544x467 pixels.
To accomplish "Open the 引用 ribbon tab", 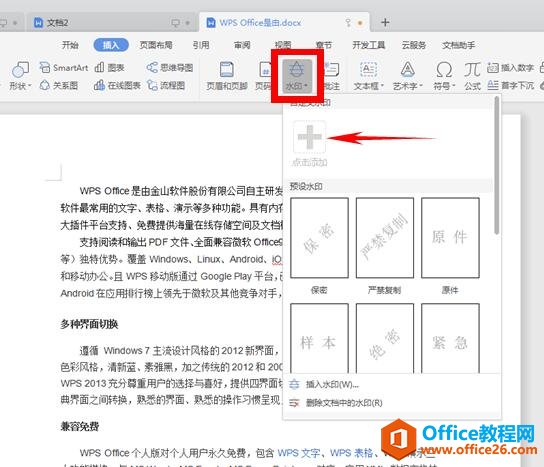I will 201,45.
